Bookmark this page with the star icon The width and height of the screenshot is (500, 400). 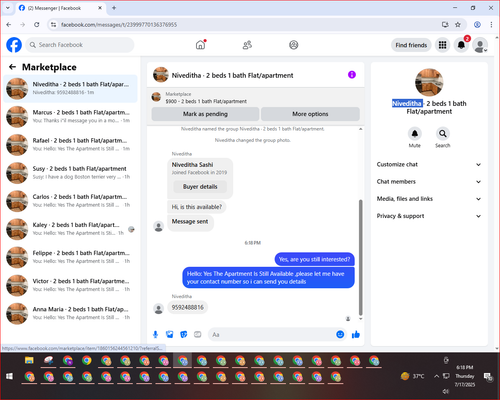[x=458, y=25]
